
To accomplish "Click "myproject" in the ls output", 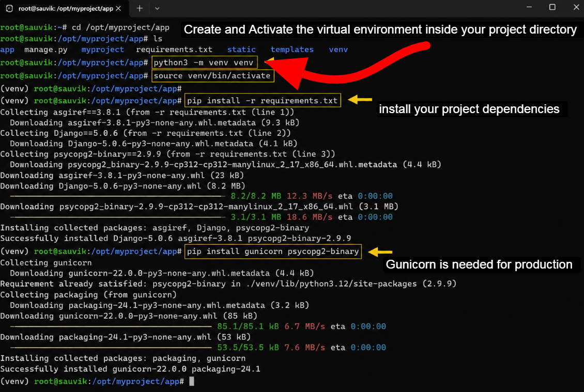I will (102, 50).
